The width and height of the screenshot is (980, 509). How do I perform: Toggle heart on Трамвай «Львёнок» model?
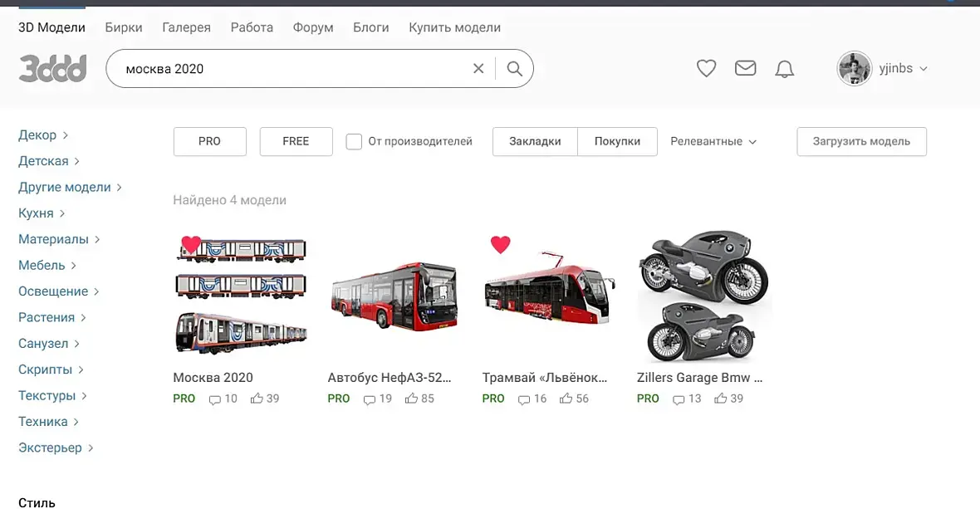(x=500, y=244)
